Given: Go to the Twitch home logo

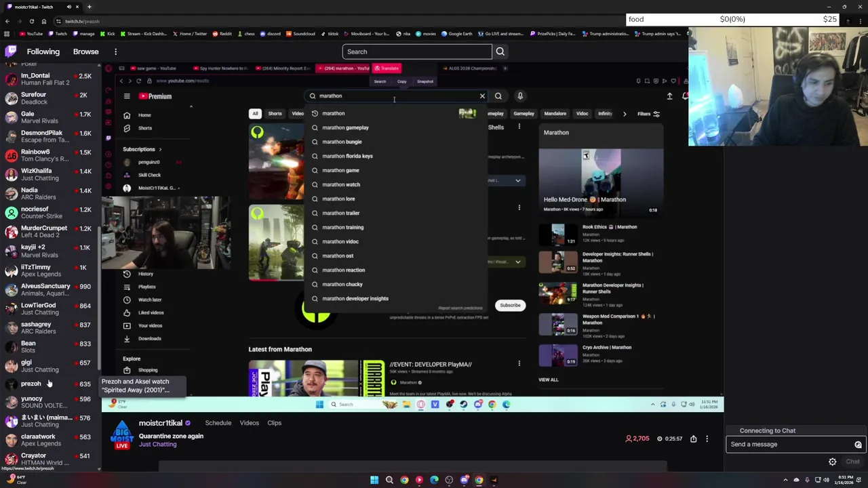Looking at the screenshot, I should (11, 52).
